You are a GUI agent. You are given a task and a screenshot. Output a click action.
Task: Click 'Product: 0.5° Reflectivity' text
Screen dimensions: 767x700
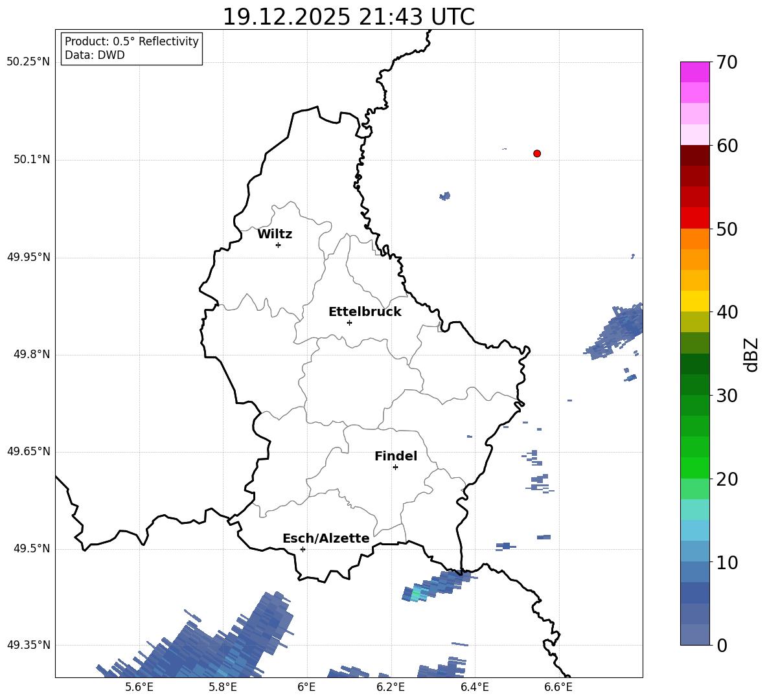pyautogui.click(x=132, y=41)
